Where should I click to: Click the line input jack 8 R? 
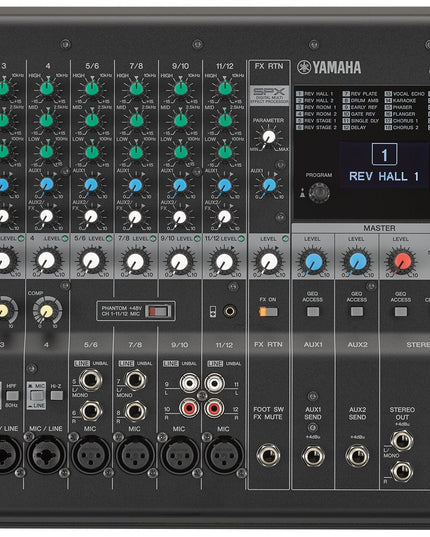pos(136,411)
